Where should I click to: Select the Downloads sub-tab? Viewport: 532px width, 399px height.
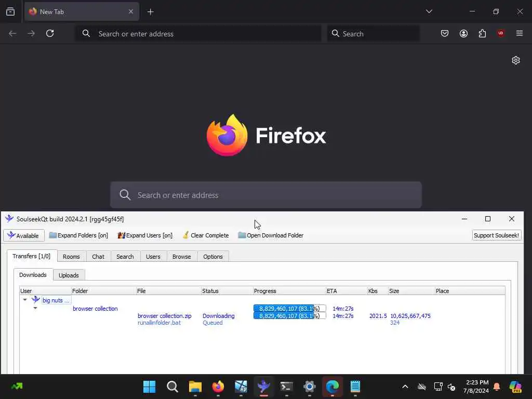(x=33, y=275)
